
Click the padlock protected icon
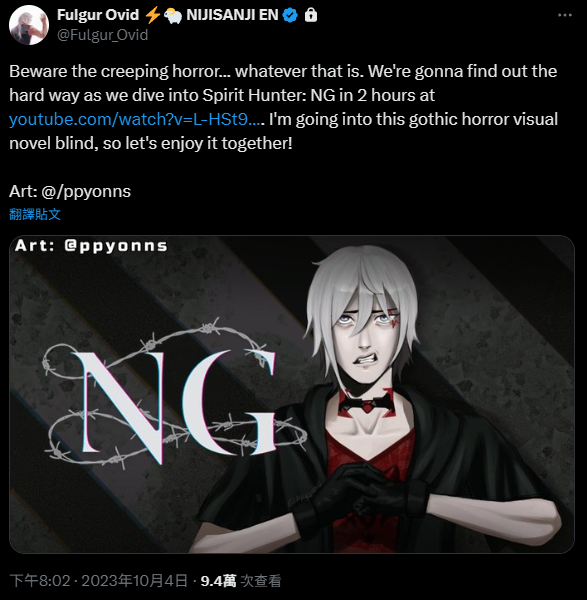tap(311, 15)
